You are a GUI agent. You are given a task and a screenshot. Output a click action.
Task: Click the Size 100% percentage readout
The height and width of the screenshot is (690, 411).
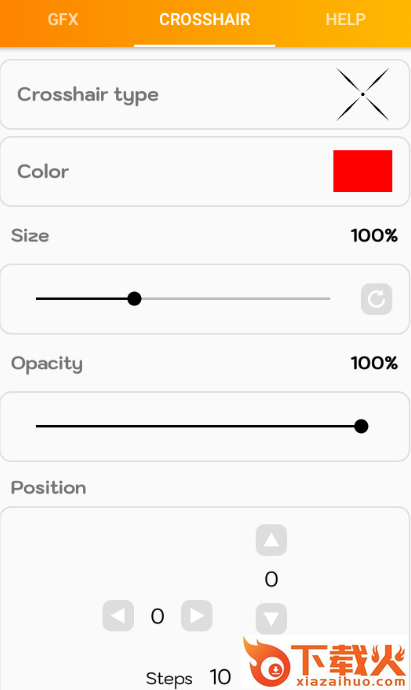click(374, 236)
